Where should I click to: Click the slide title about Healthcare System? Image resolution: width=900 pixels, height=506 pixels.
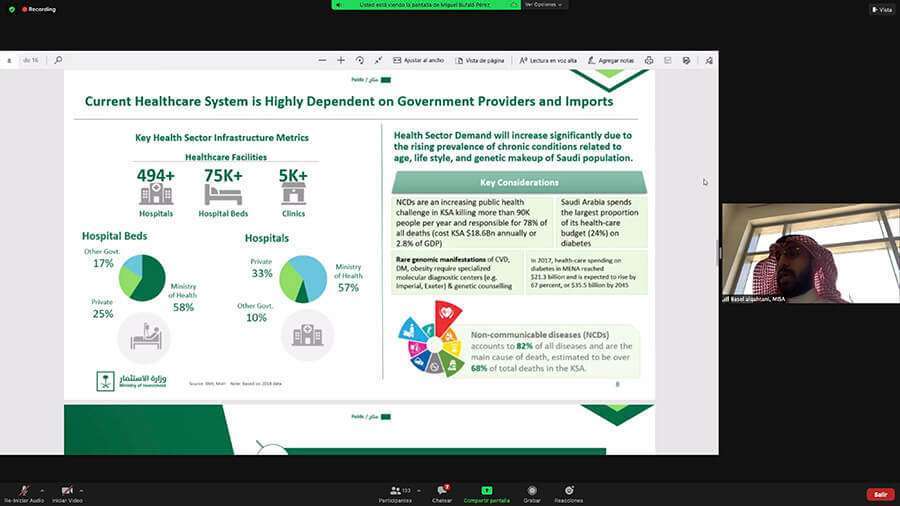(349, 102)
